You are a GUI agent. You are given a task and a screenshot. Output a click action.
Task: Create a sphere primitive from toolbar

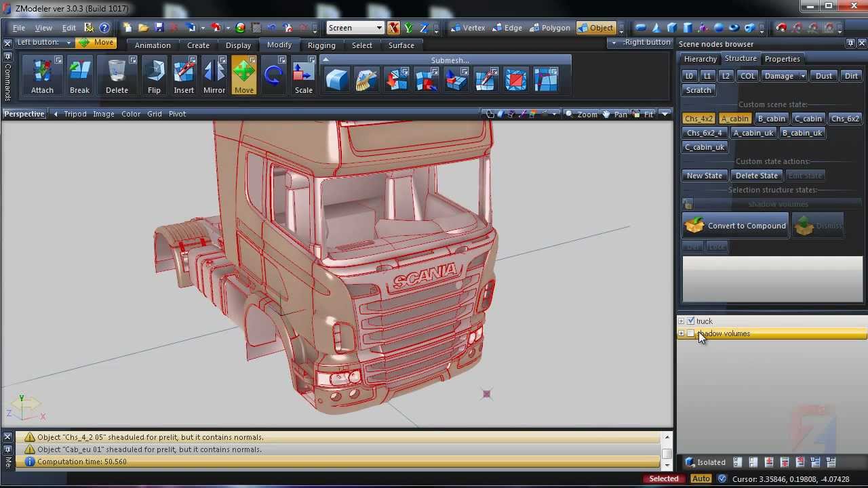coord(719,28)
